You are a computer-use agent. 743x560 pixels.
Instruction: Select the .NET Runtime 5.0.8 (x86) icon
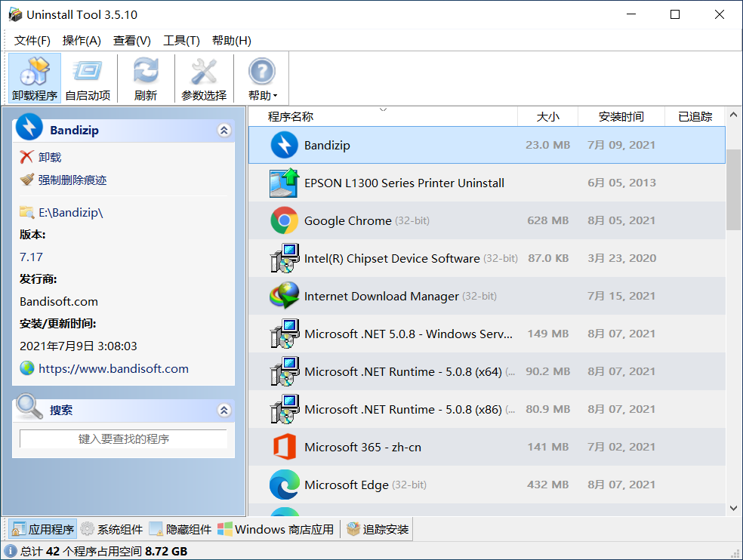[x=285, y=409]
